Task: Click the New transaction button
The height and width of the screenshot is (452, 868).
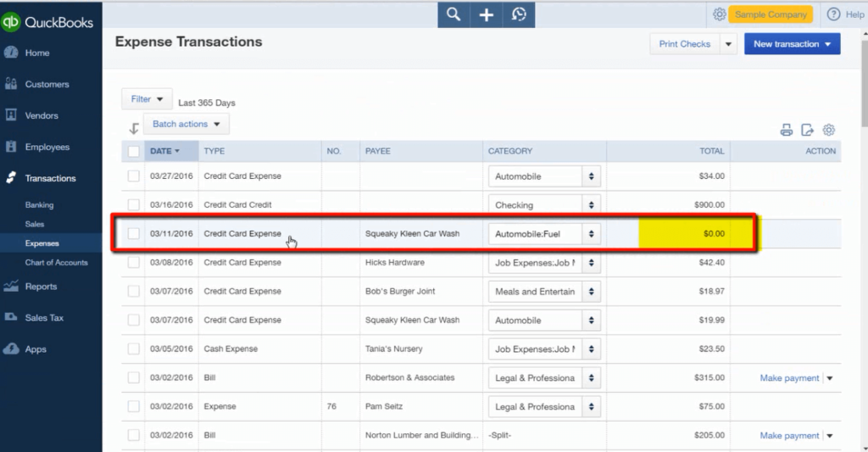Action: [x=793, y=44]
